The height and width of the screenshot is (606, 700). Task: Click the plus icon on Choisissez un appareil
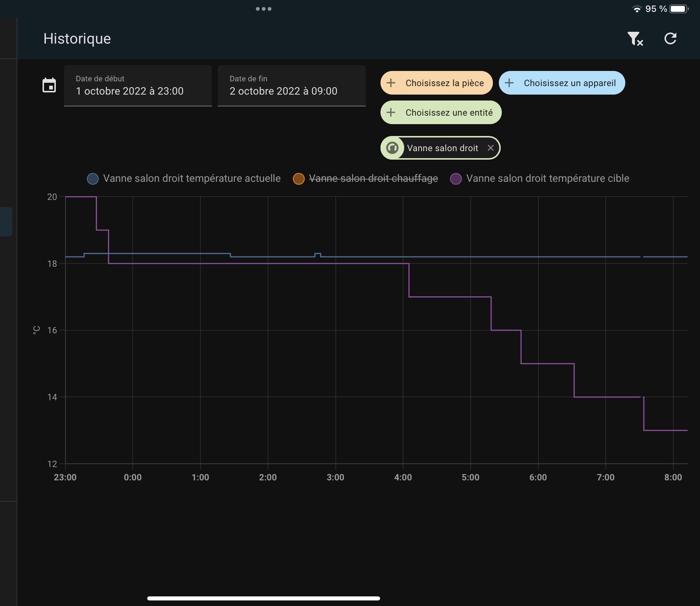click(509, 83)
